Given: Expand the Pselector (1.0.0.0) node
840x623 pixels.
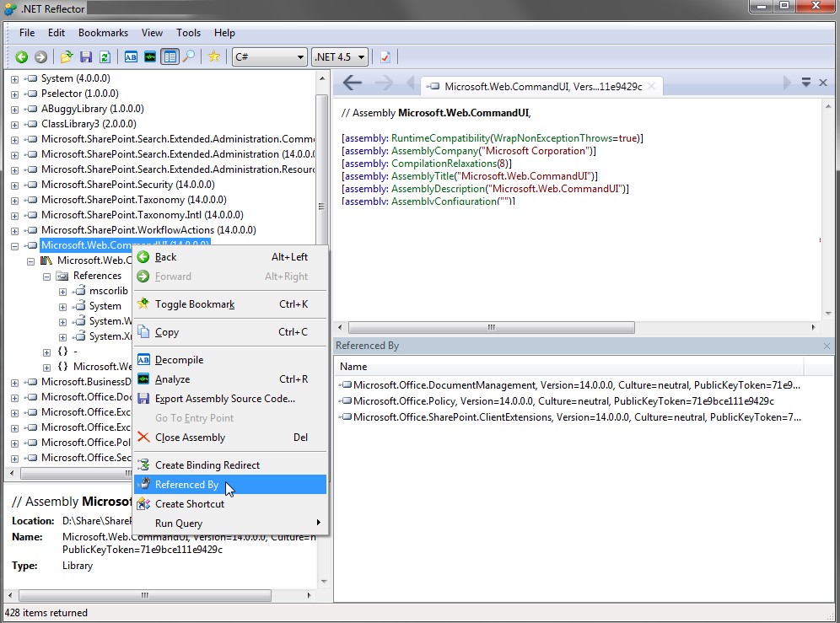Looking at the screenshot, I should click(14, 94).
